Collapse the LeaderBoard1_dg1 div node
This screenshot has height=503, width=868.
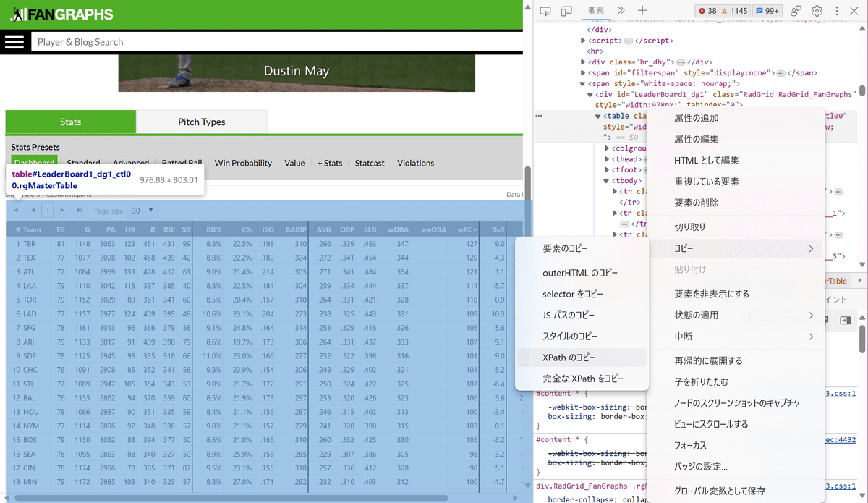(590, 95)
